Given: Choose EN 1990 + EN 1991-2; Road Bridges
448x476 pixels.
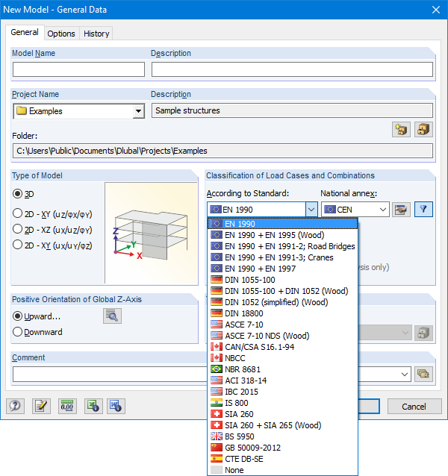Looking at the screenshot, I should click(282, 246).
